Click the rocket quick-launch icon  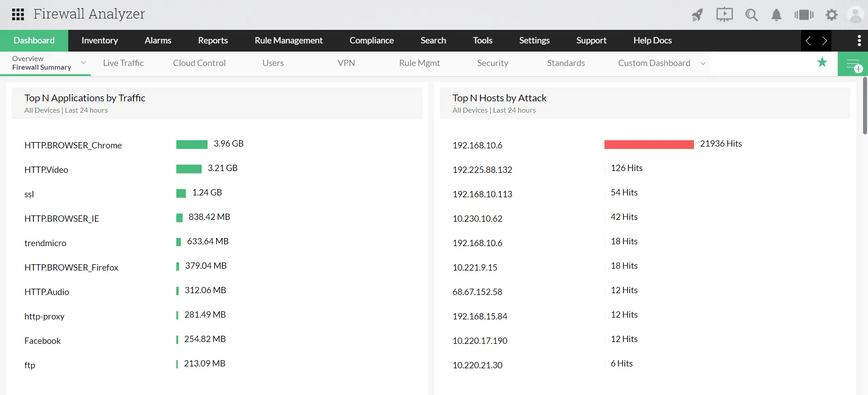[x=697, y=15]
